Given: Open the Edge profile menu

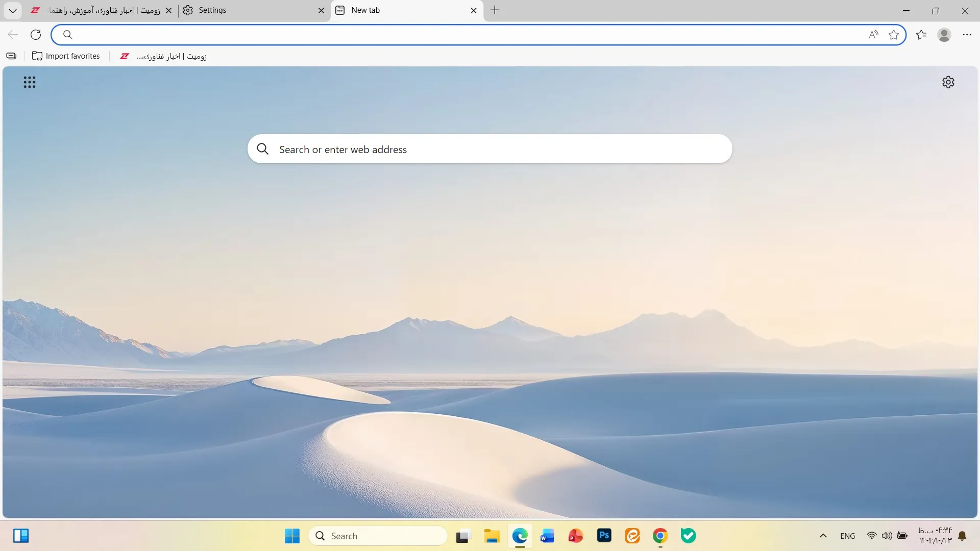Looking at the screenshot, I should [x=944, y=34].
